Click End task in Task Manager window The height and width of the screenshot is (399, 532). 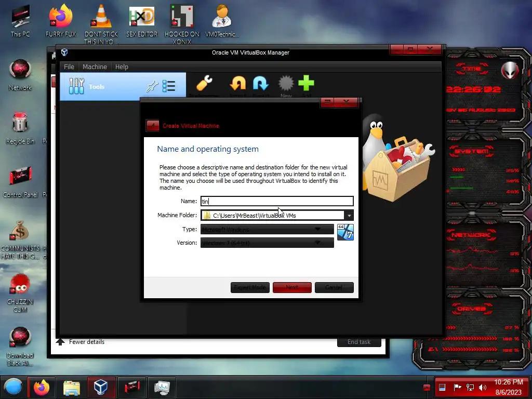coord(359,342)
